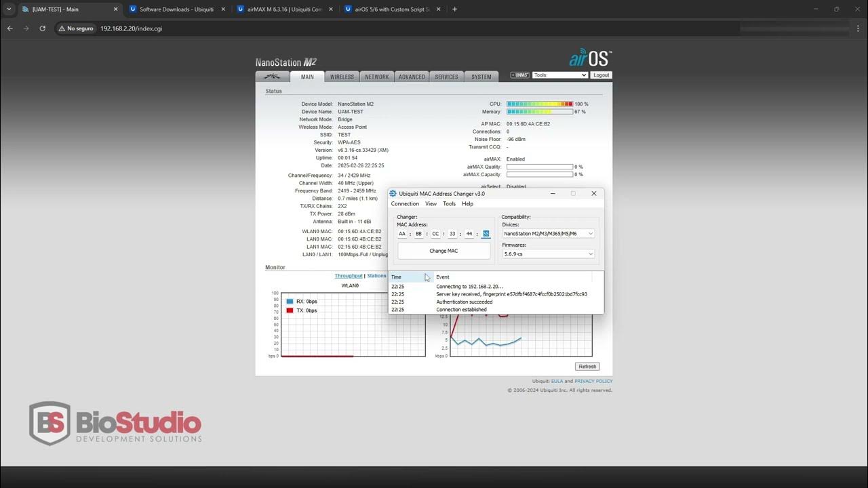Click the airMAX Capacity bar
This screenshot has width=868, height=488.
point(540,174)
